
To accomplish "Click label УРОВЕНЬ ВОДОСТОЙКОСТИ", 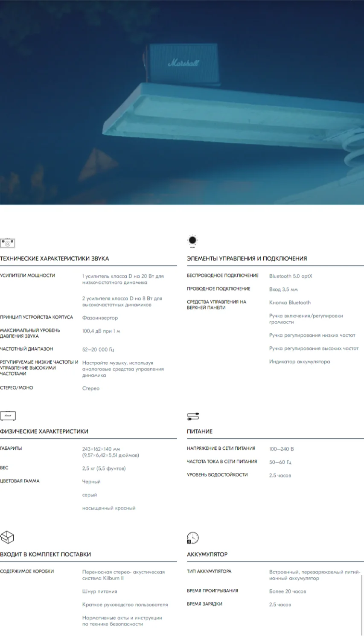I will click(217, 475).
